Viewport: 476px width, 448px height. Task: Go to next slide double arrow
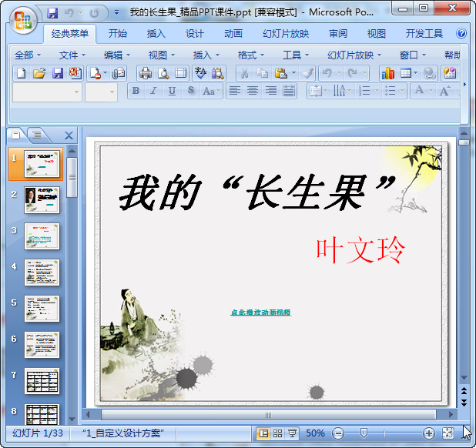(464, 403)
